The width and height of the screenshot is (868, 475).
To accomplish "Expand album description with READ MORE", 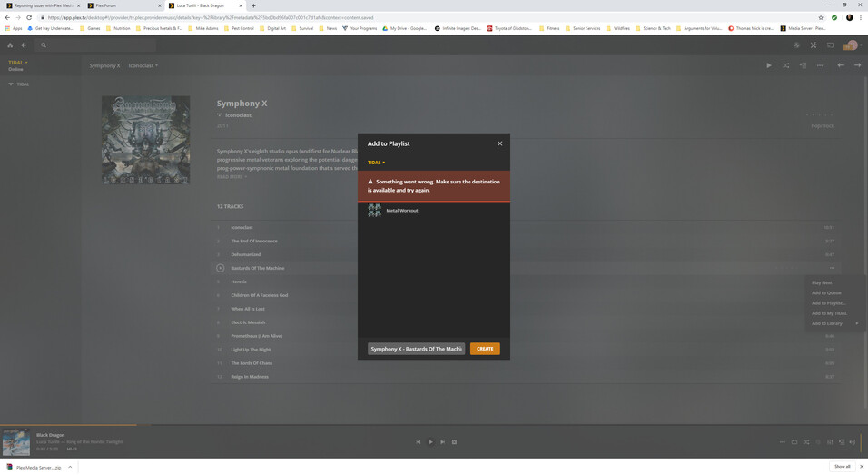I will [232, 176].
